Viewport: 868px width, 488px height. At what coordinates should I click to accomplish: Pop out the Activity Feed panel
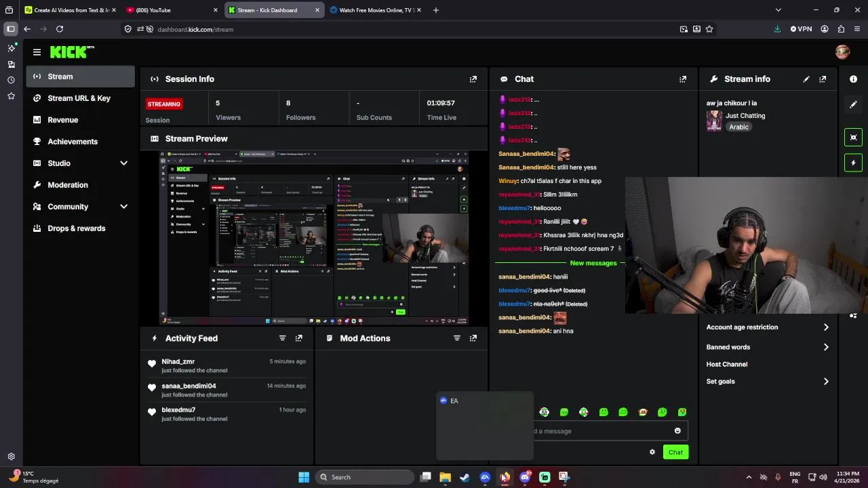(299, 338)
